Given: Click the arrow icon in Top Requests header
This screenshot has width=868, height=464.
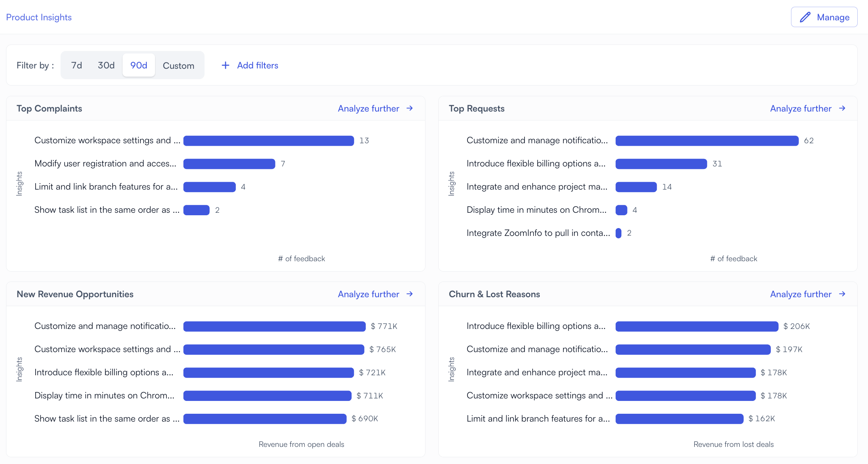Looking at the screenshot, I should point(842,108).
